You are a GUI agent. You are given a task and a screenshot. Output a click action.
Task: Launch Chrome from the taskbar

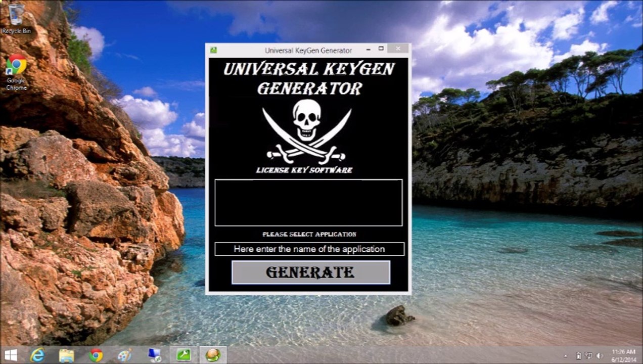point(96,355)
